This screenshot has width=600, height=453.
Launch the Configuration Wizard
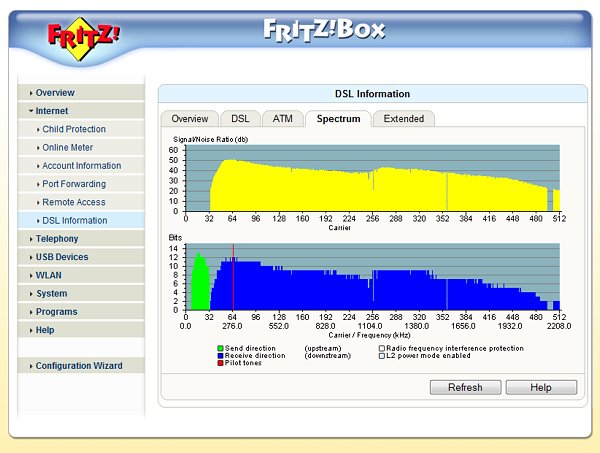pos(79,366)
